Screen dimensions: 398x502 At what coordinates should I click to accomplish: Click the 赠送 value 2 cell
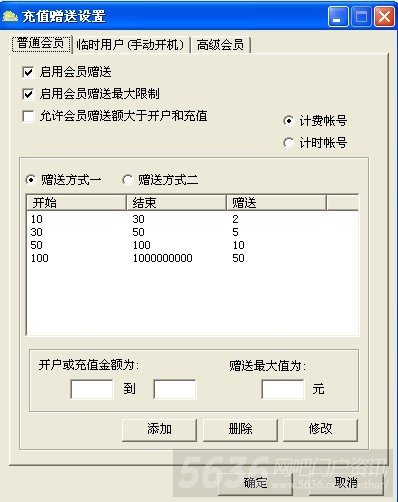(235, 219)
